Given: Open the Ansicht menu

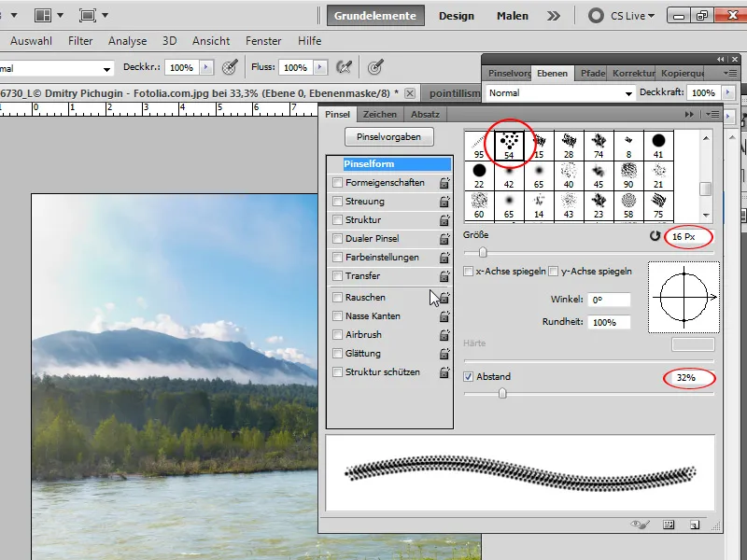Looking at the screenshot, I should (x=211, y=41).
